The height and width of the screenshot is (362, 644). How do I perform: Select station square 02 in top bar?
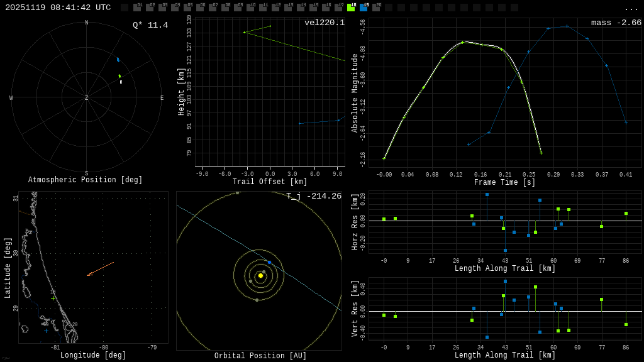150,8
